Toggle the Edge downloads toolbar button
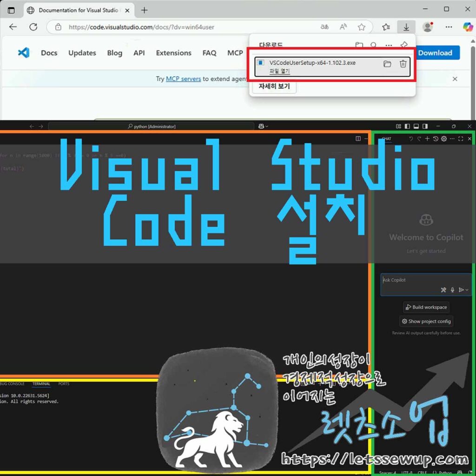The image size is (476, 476). pos(406,27)
